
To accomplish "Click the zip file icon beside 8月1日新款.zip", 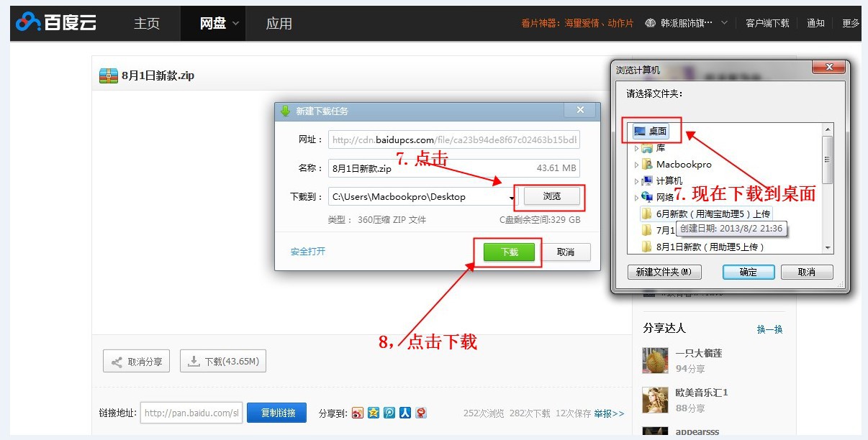I will tap(108, 75).
